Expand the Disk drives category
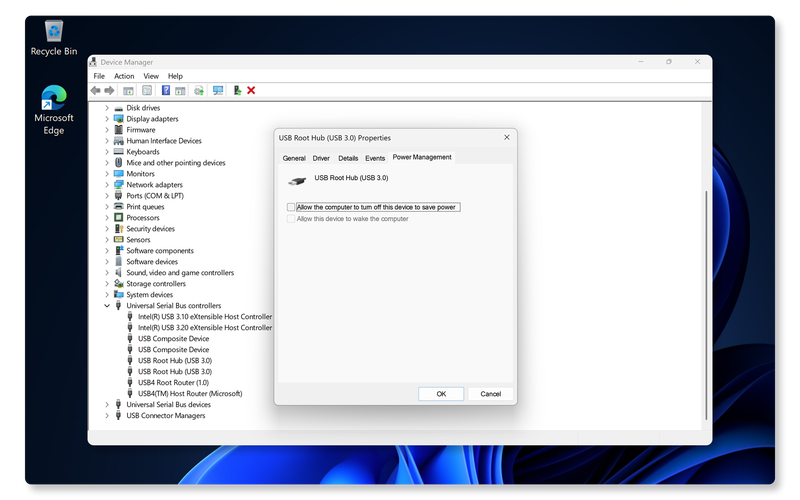 pyautogui.click(x=107, y=108)
